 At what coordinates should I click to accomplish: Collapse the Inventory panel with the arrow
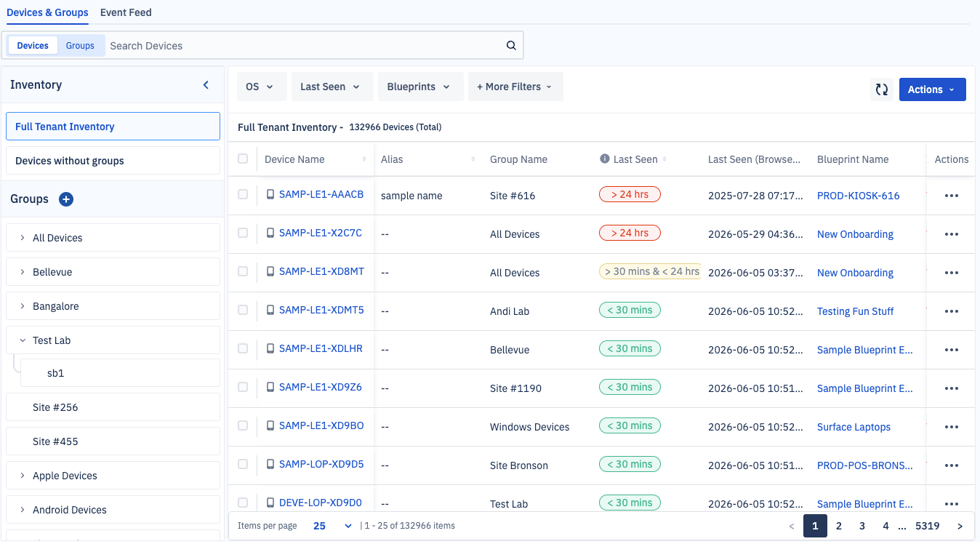point(206,85)
